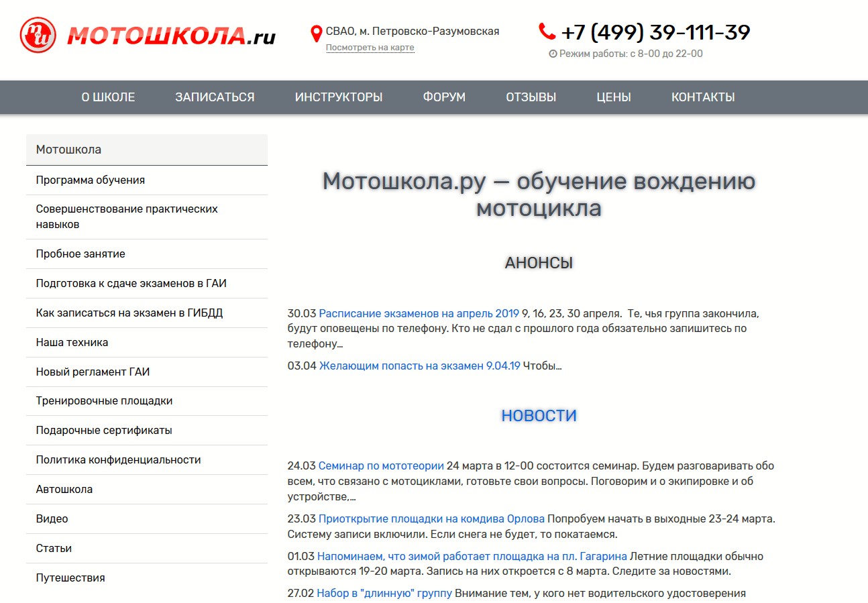Click the 'Мотошкола.ру — обучение вождению мотоцикла' title

539,195
